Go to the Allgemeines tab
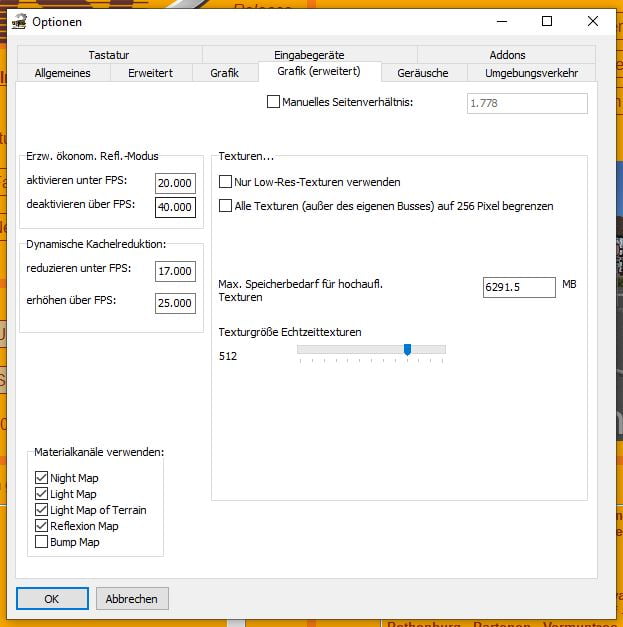The image size is (623, 627). tap(62, 73)
